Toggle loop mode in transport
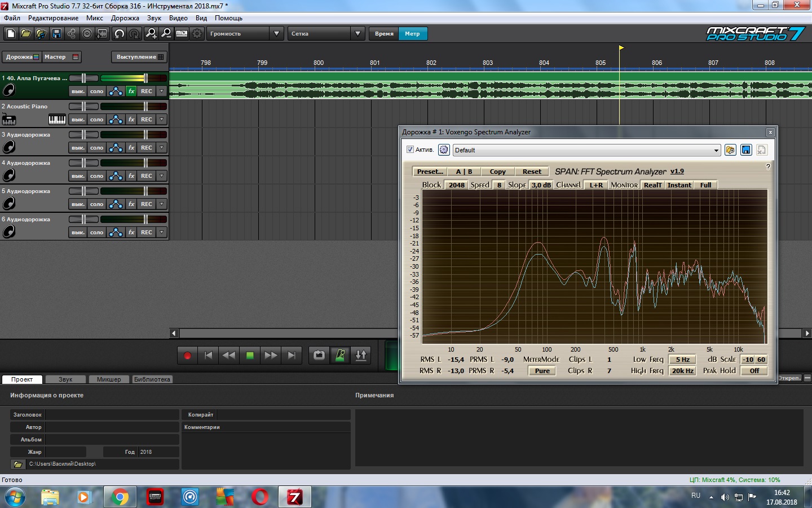812x508 pixels. (x=319, y=356)
